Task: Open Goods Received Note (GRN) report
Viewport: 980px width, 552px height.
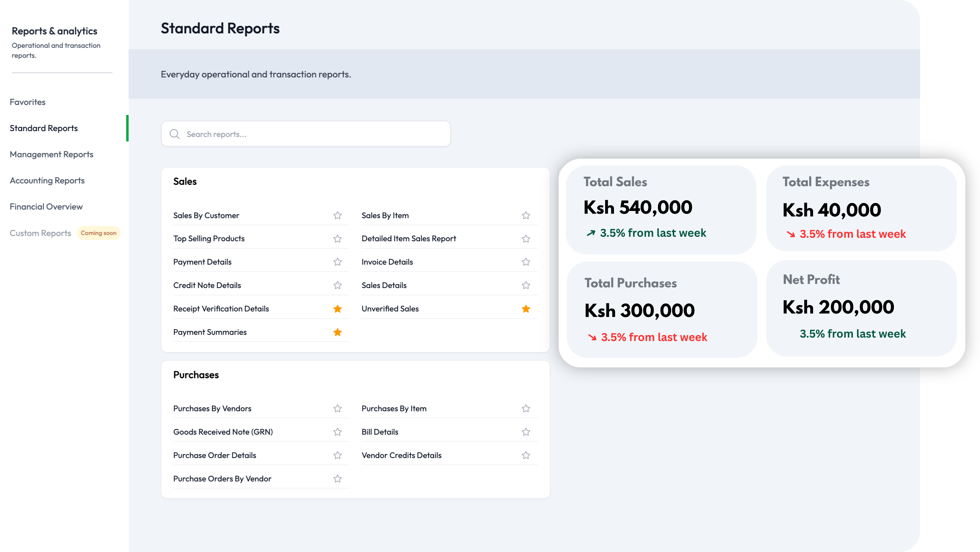Action: point(223,432)
